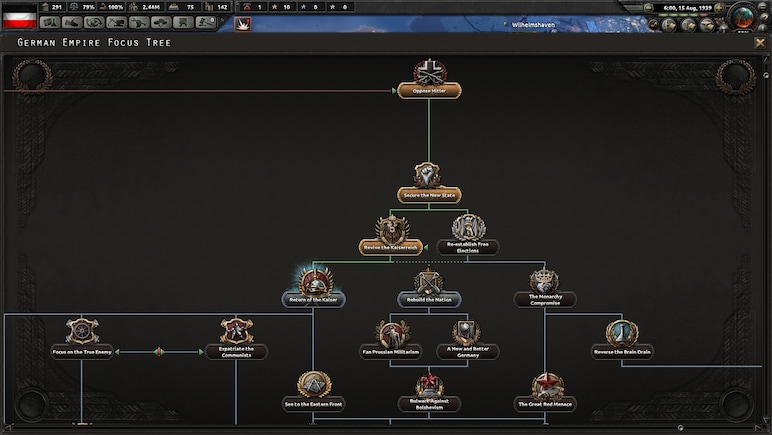Click the star counter showing 10
This screenshot has width=772, height=435.
pos(281,7)
